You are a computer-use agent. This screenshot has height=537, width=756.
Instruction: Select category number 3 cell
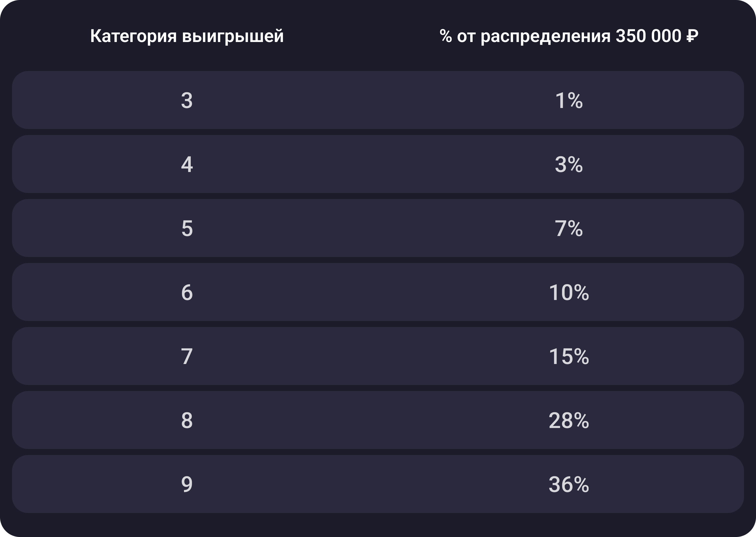(x=187, y=100)
